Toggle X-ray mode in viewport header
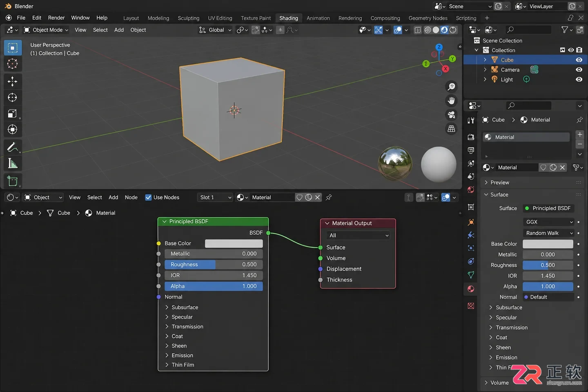Image resolution: width=588 pixels, height=392 pixels. [417, 30]
